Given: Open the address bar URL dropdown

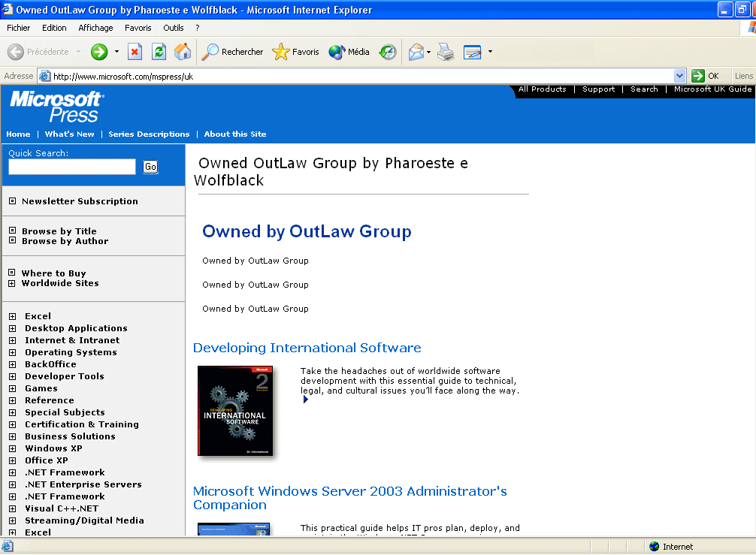Looking at the screenshot, I should (679, 76).
